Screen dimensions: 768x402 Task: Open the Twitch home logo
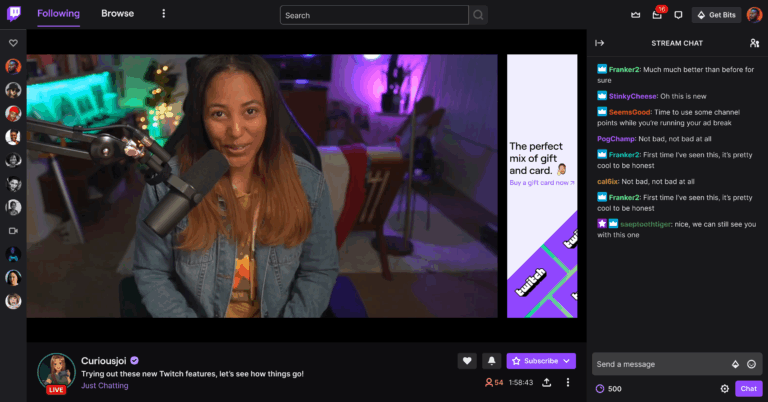[x=14, y=14]
